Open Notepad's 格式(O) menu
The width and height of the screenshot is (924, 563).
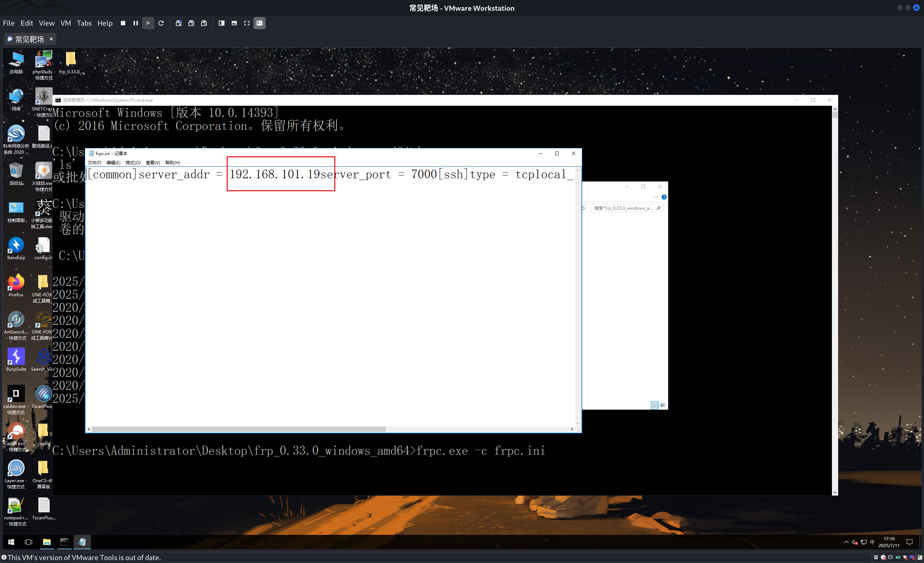(133, 163)
